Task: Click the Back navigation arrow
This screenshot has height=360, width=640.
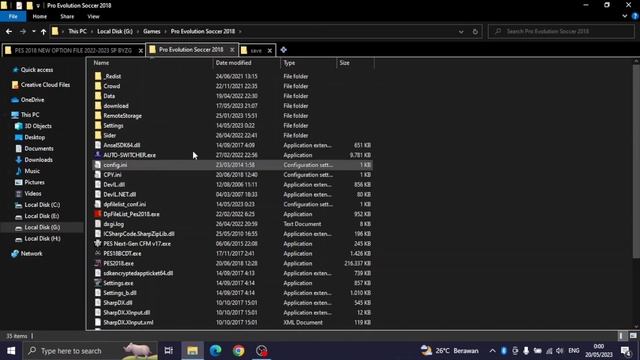Action: point(9,31)
